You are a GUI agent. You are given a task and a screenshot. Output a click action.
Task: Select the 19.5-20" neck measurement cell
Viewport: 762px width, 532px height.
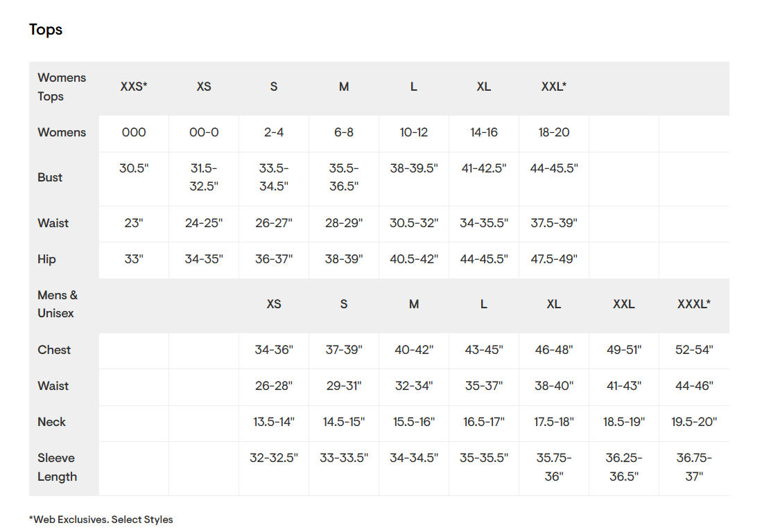[694, 422]
